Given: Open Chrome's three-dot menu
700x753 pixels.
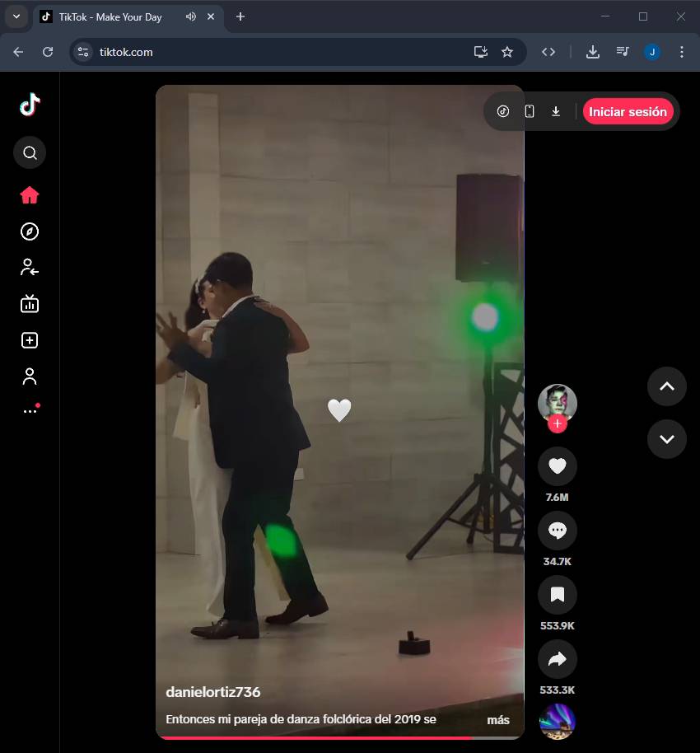Looking at the screenshot, I should pyautogui.click(x=681, y=52).
